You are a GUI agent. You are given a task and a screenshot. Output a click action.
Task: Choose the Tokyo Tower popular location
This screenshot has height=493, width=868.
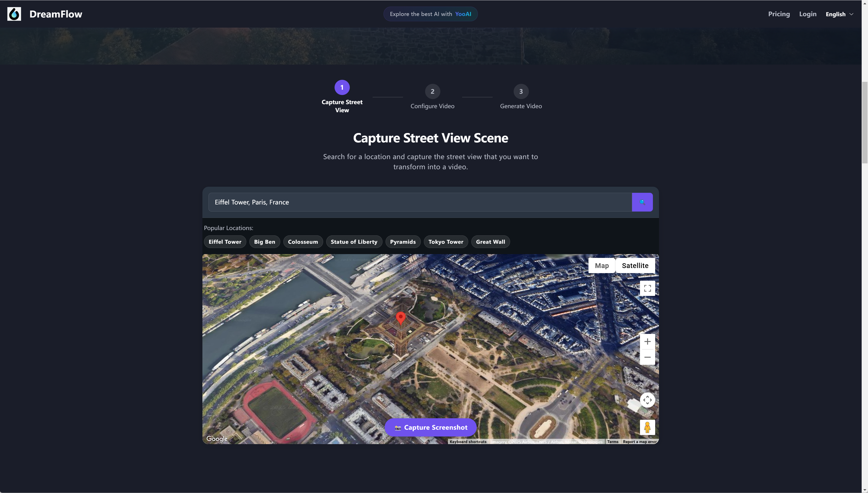coord(445,242)
